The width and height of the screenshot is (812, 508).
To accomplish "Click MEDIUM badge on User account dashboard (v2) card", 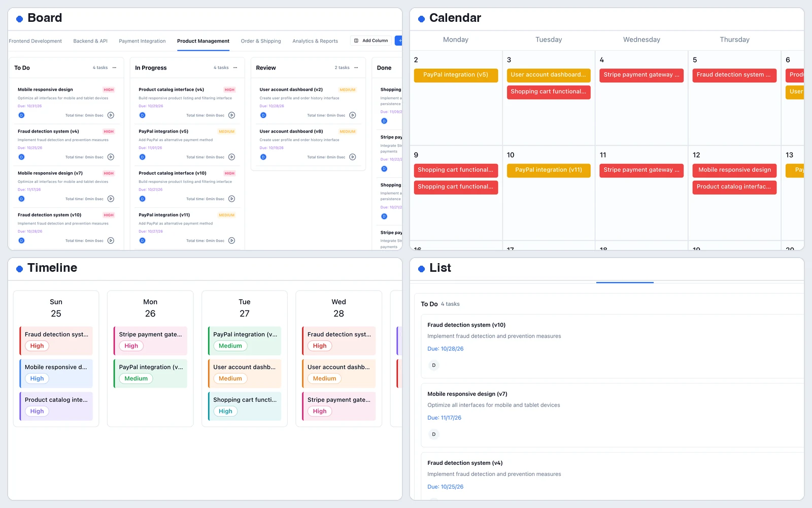I will 348,90.
